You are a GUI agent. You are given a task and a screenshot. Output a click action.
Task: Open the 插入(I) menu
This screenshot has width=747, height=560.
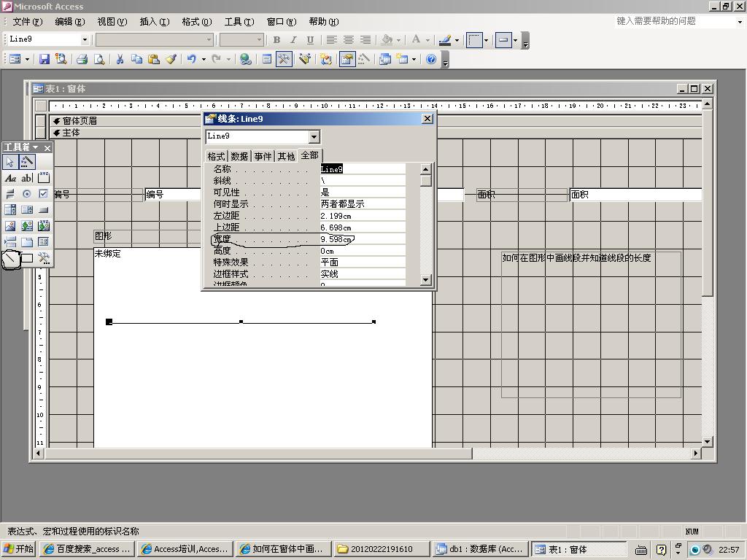pos(155,22)
